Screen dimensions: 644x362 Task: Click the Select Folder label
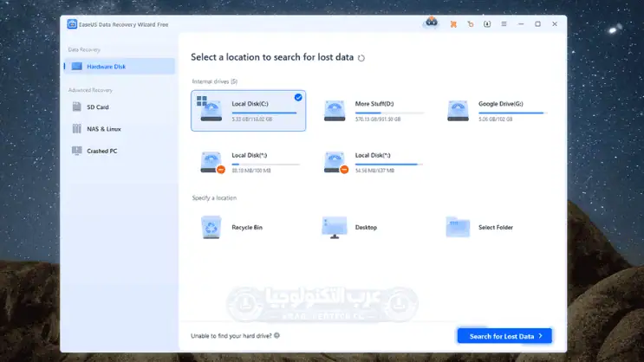(x=496, y=228)
